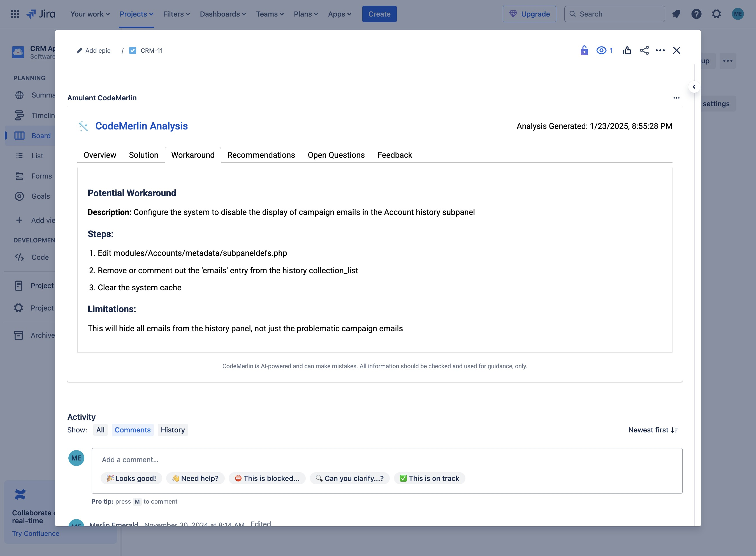
Task: Open the board three-dot menu behind dialog
Action: click(728, 61)
